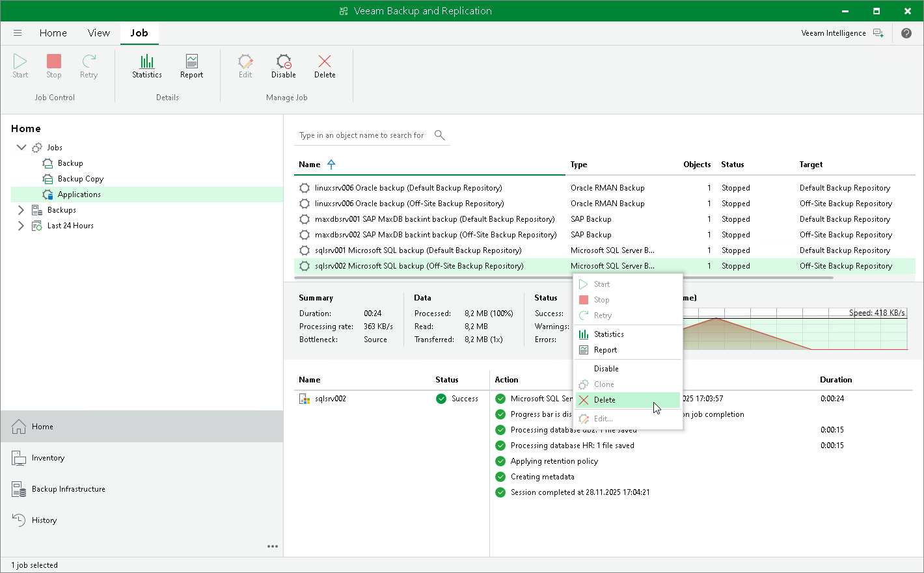Screen dimensions: 924x573
Task: Collapse the Jobs tree node
Action: pyautogui.click(x=21, y=148)
